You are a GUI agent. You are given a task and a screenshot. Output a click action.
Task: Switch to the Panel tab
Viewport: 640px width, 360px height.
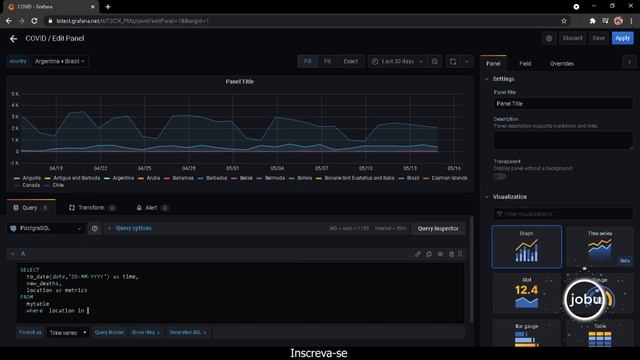[493, 64]
